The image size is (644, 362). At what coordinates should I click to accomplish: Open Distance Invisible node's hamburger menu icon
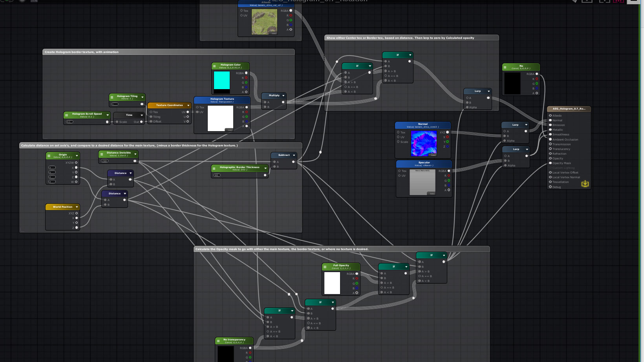101,154
